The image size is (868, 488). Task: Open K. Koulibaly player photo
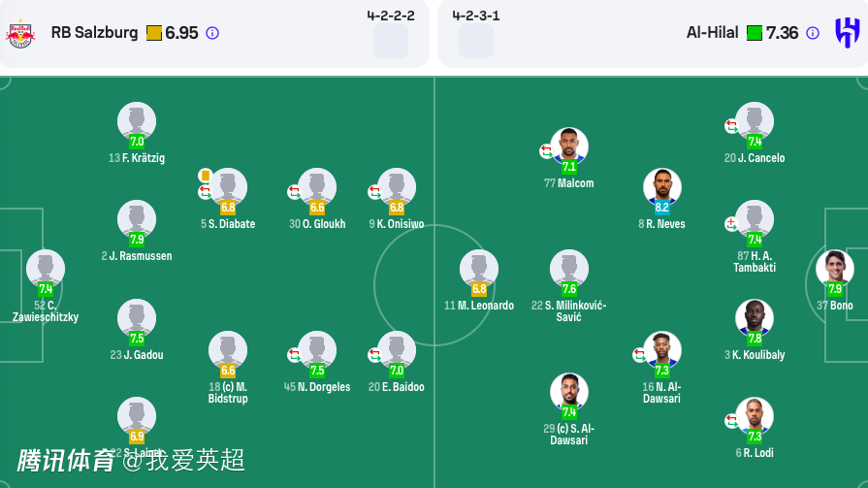(x=754, y=316)
